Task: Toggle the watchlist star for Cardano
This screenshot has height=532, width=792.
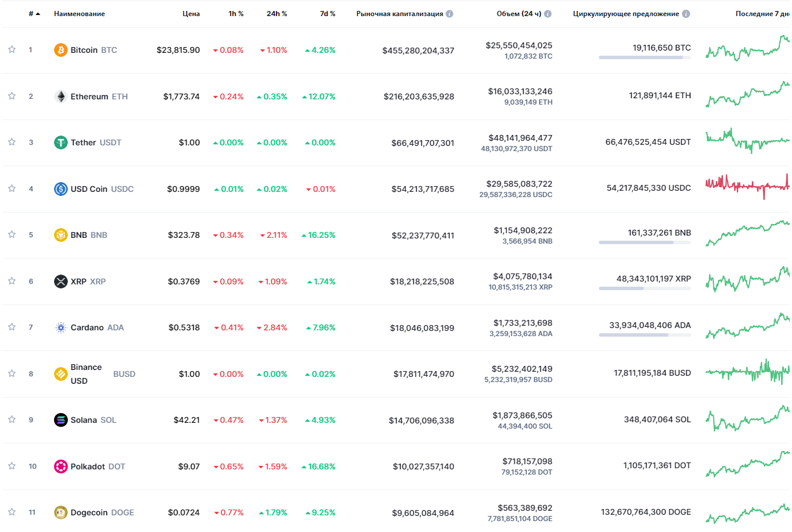Action: [11, 327]
